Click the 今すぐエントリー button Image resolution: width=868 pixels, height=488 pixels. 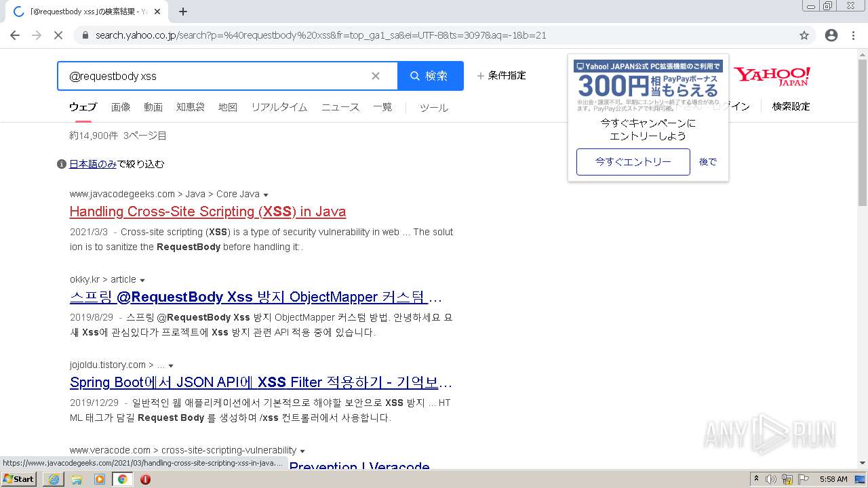click(633, 162)
